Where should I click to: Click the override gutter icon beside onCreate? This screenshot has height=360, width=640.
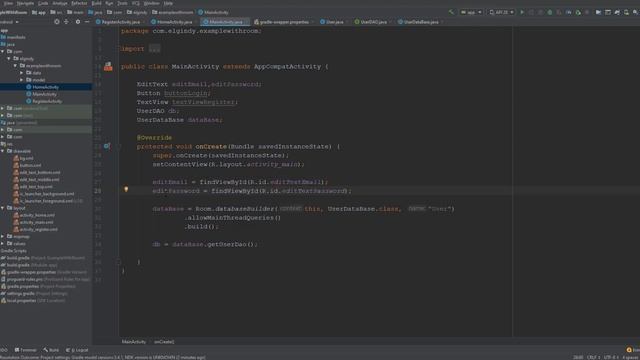(107, 146)
